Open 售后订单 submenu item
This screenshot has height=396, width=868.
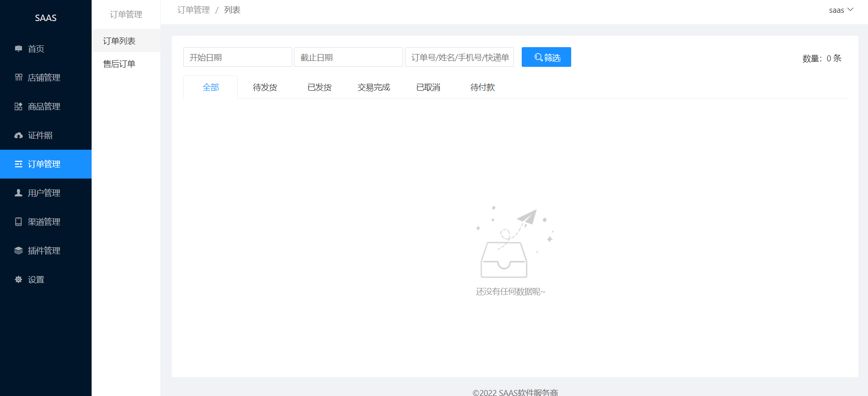126,64
